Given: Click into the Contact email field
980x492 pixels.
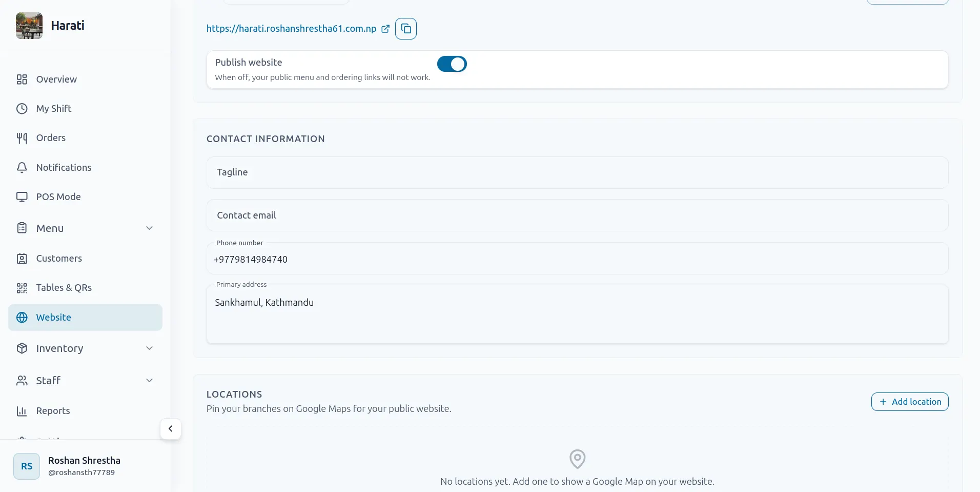Looking at the screenshot, I should pyautogui.click(x=577, y=215).
